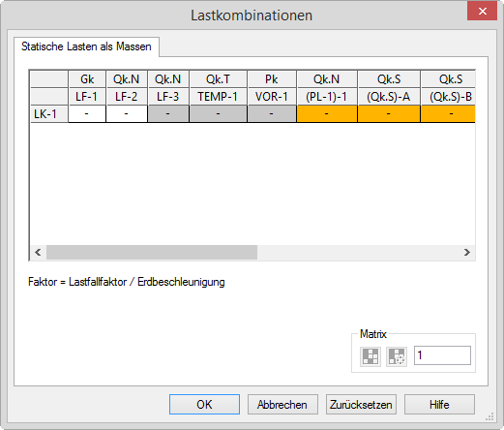Viewport: 504px width, 430px height.
Task: Click the horizontal scrollbar thumb
Action: pos(152,252)
